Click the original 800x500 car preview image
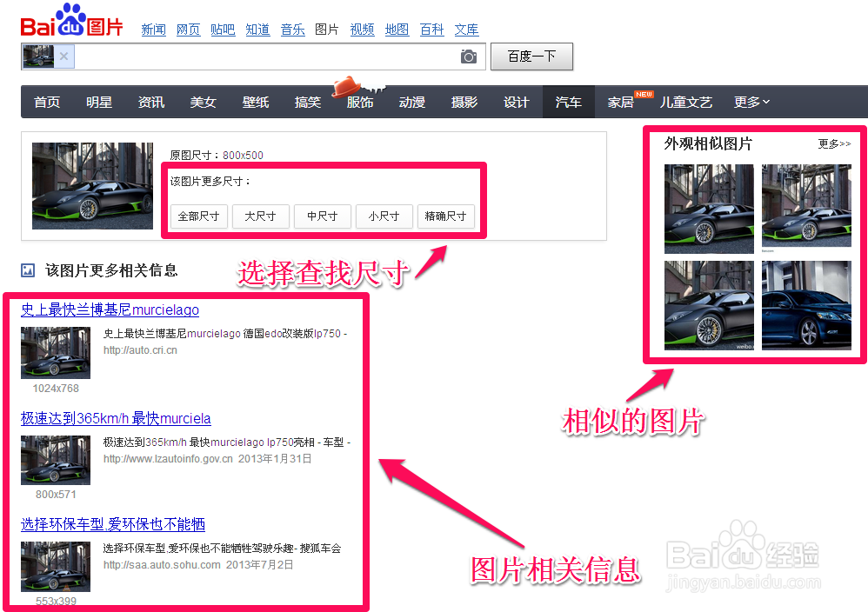 92,186
